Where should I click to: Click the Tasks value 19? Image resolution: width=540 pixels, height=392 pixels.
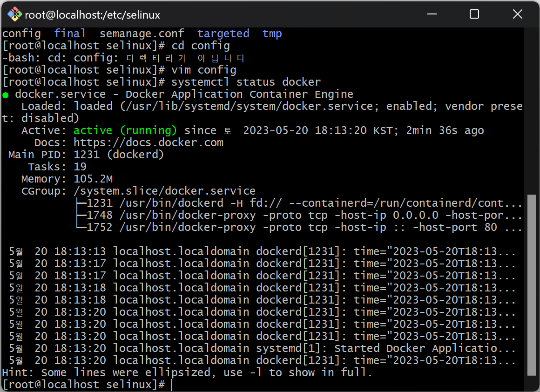(x=80, y=167)
